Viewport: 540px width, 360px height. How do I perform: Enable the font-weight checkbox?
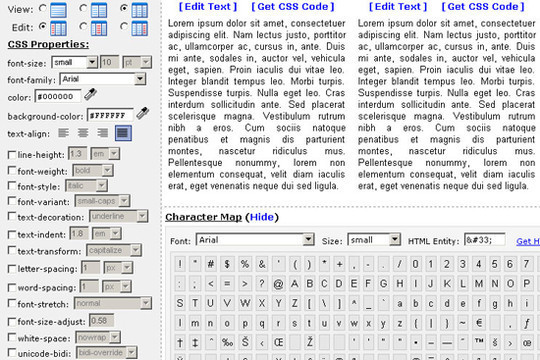pyautogui.click(x=12, y=171)
